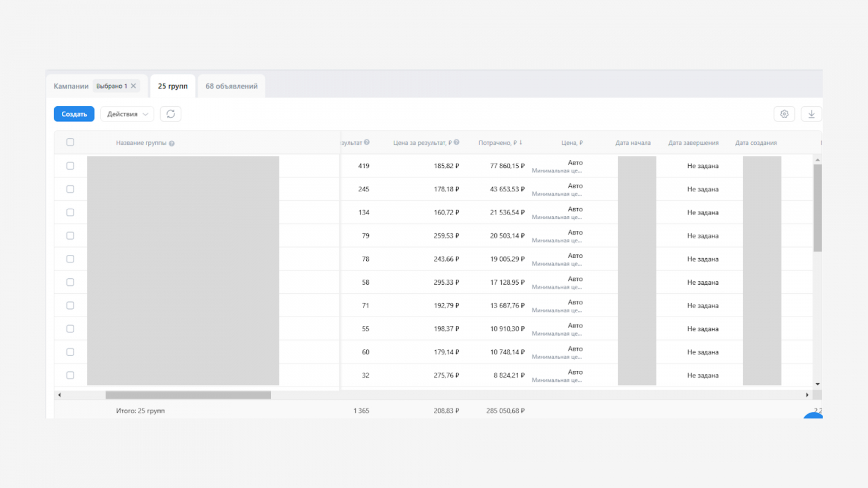Check the row with 419 results
The height and width of the screenshot is (488, 868).
[70, 166]
